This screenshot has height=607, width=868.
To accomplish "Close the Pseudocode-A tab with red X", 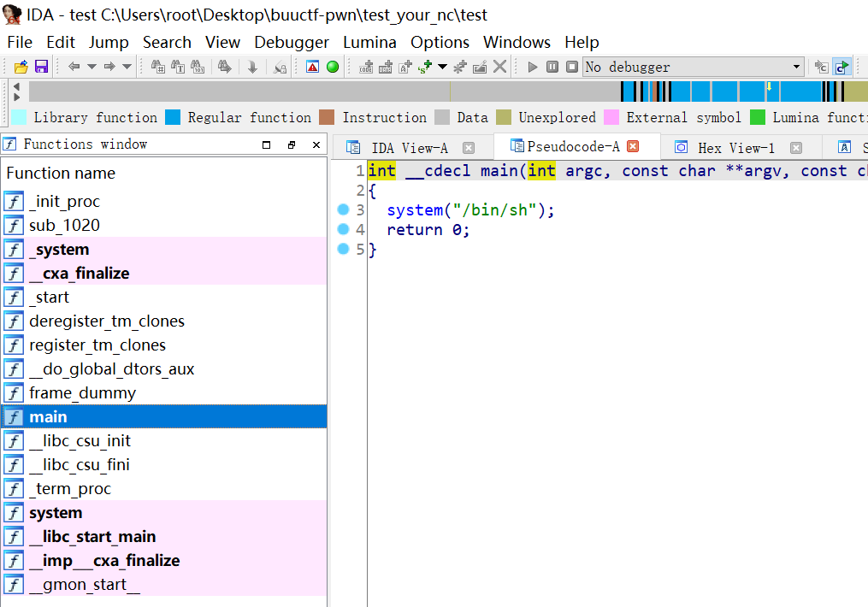I will (x=633, y=146).
